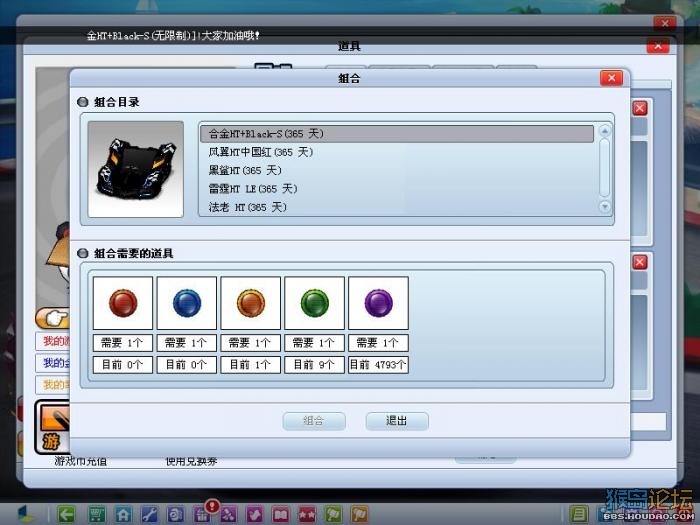Click the 目前 0个 count under the red gem
This screenshot has height=525, width=700.
click(x=123, y=365)
